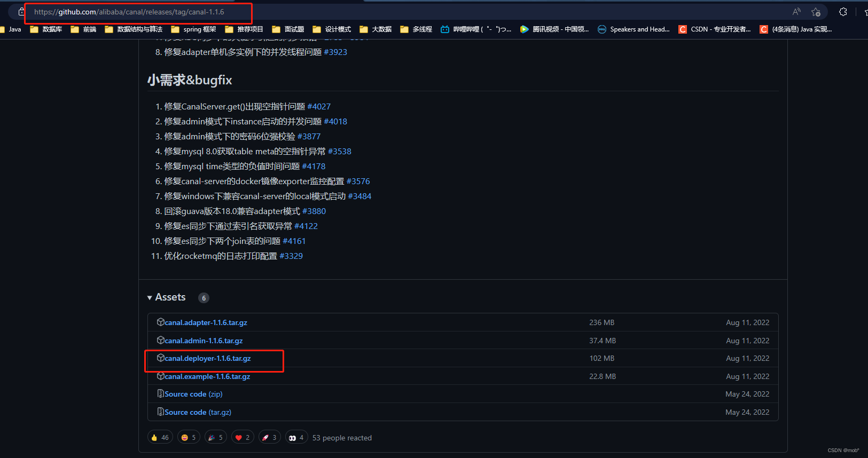This screenshot has height=458, width=868.
Task: Download canal.example-1.1.6.tar.gz
Action: coord(207,376)
